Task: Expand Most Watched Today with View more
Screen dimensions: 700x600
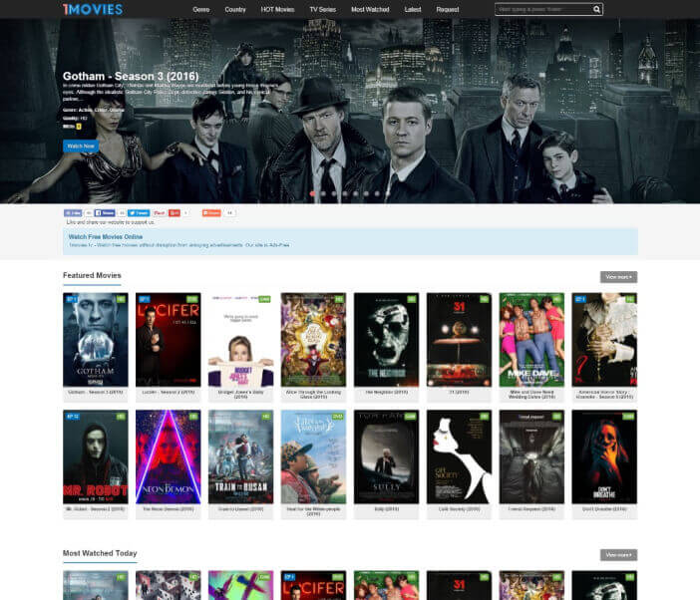Action: pos(618,554)
